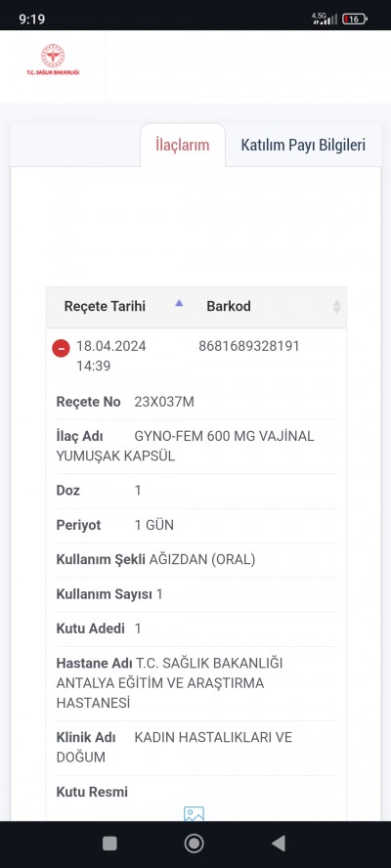Image resolution: width=391 pixels, height=868 pixels.
Task: Select barcode number 8681689328191
Action: click(249, 346)
